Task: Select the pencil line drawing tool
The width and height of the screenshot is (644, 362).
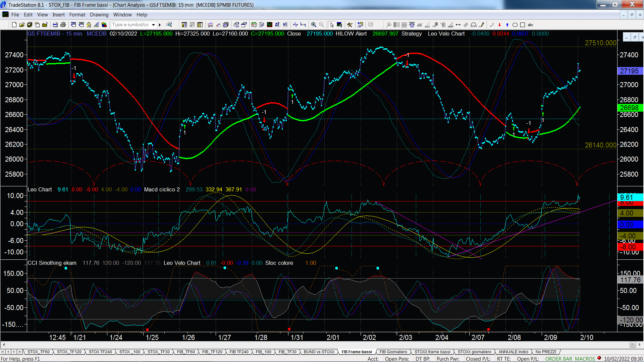Action: 482,25
